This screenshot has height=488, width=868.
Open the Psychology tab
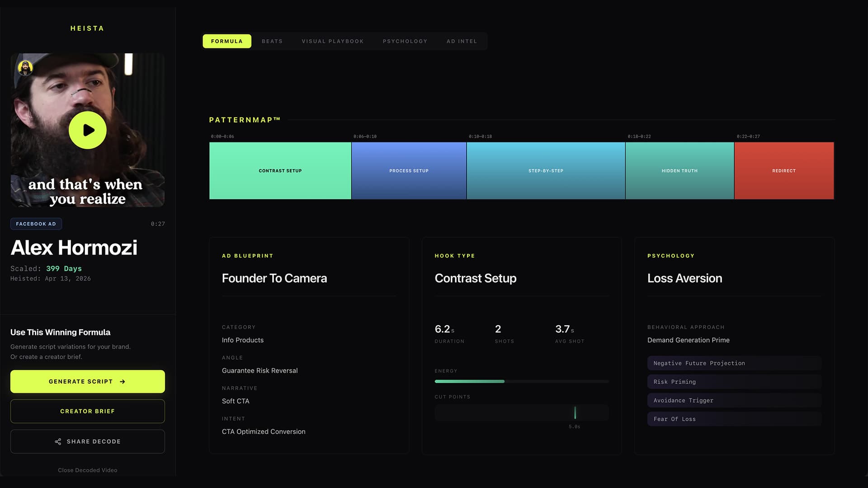point(405,41)
